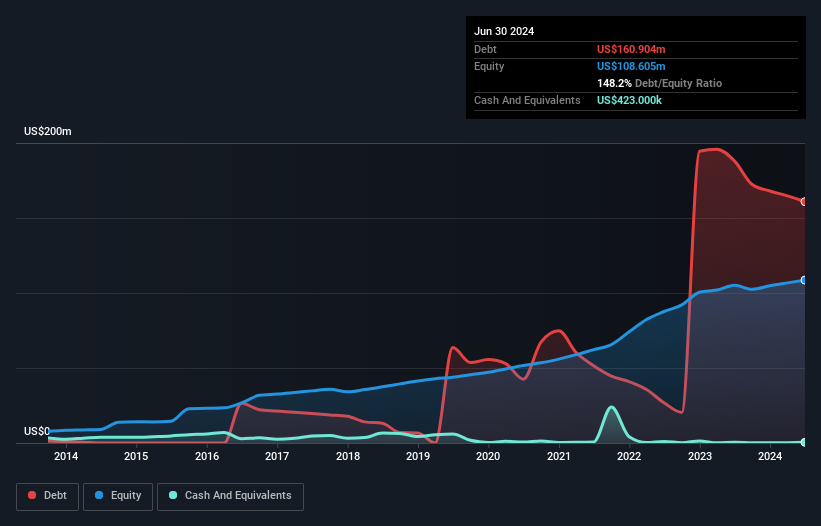The width and height of the screenshot is (821, 526).
Task: Click the 2022 x-axis label
Action: 629,456
